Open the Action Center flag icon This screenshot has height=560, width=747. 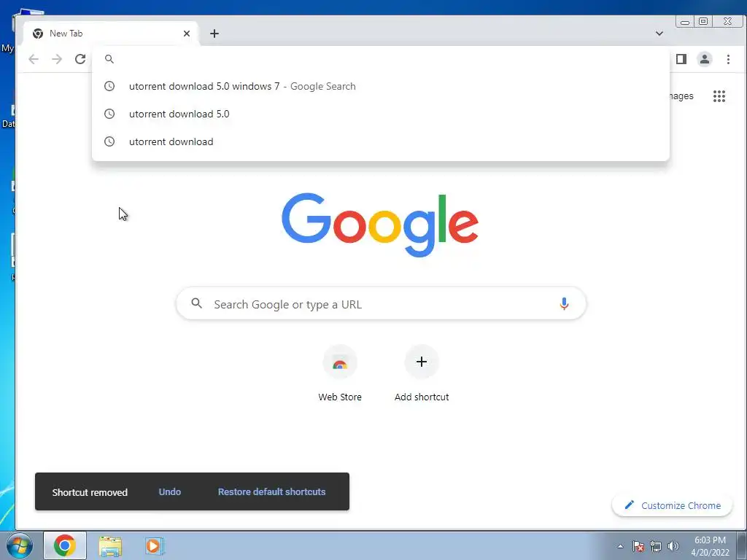point(638,546)
